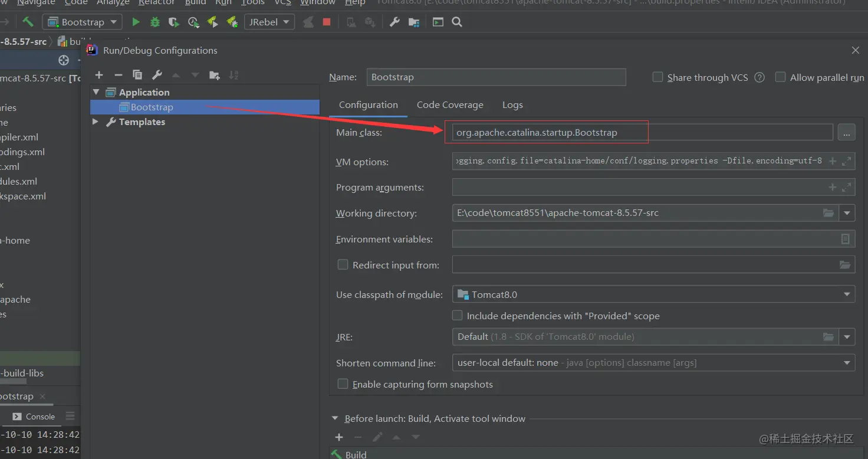Enable Share through VCS checkbox

(657, 77)
